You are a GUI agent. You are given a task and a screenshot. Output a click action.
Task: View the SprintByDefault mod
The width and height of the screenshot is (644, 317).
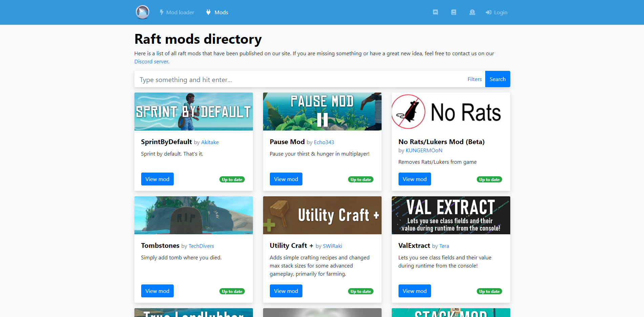[x=157, y=179]
